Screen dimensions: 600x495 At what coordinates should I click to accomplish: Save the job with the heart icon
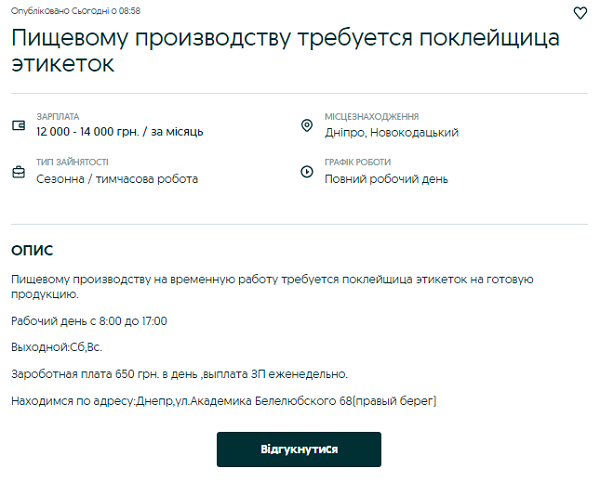click(580, 13)
